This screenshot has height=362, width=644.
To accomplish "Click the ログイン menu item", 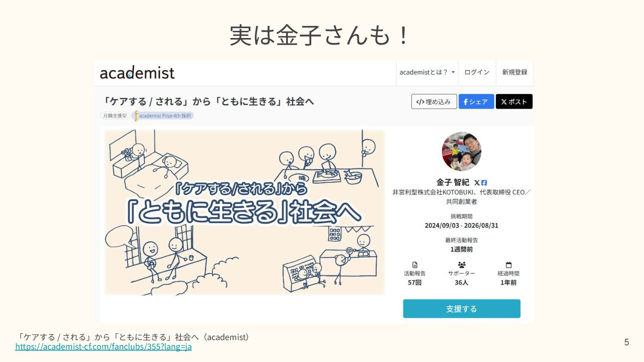I will [x=477, y=72].
